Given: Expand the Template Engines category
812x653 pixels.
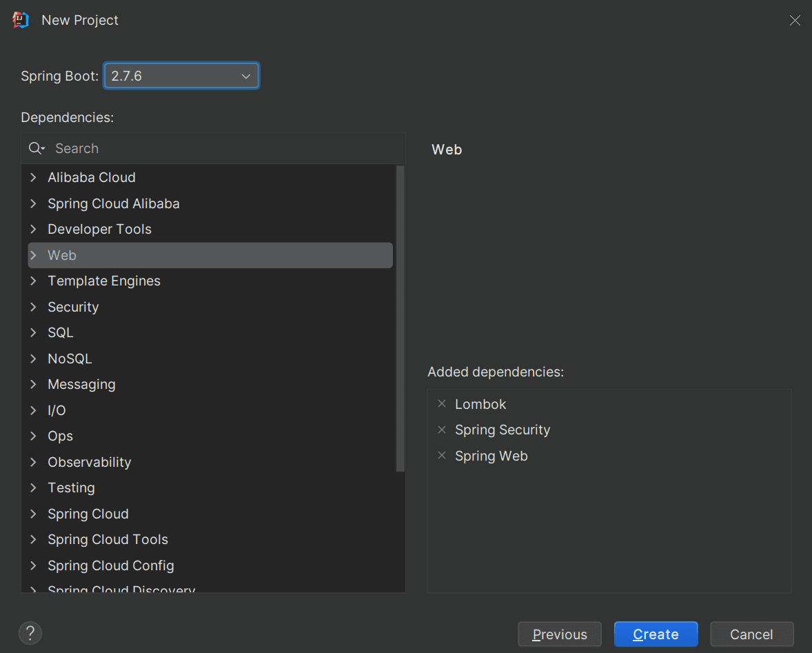Looking at the screenshot, I should (34, 281).
